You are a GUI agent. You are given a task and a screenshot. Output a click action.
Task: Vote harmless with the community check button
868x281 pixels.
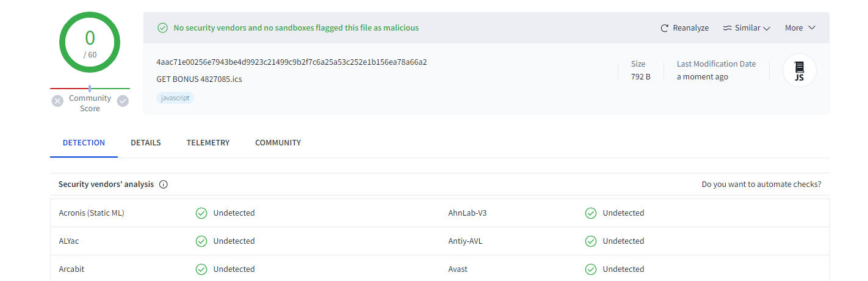pos(123,101)
